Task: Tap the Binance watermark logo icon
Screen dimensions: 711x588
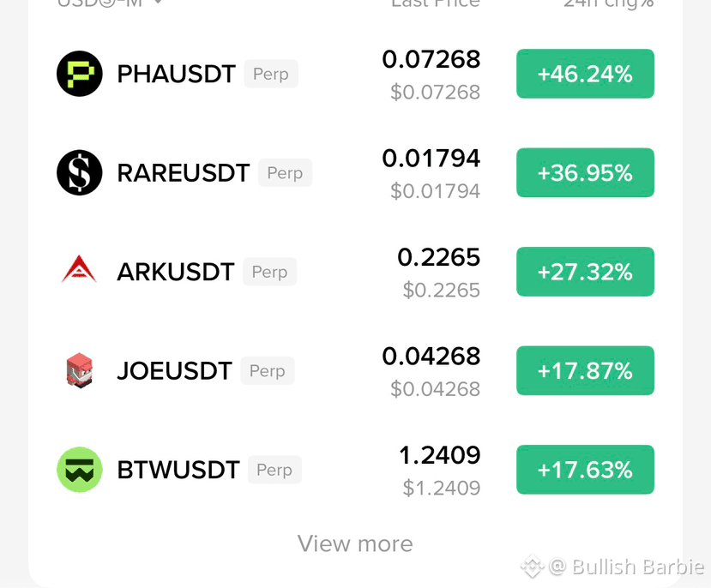Action: click(x=533, y=567)
